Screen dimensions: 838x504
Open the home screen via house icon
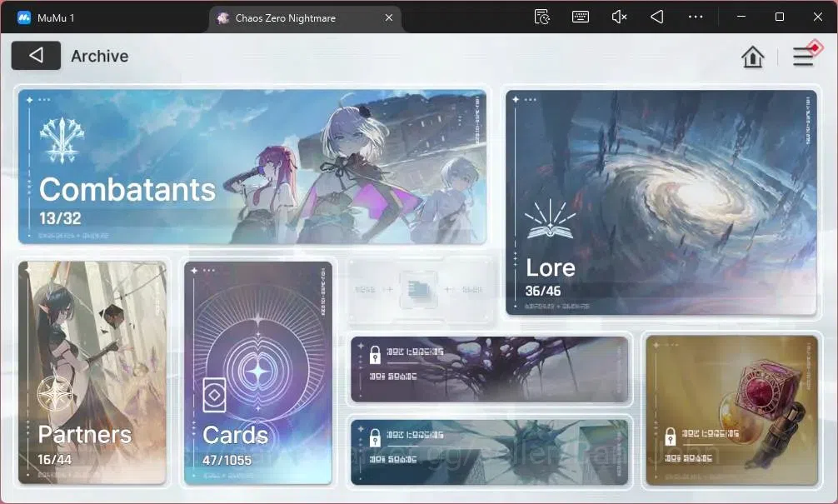752,57
